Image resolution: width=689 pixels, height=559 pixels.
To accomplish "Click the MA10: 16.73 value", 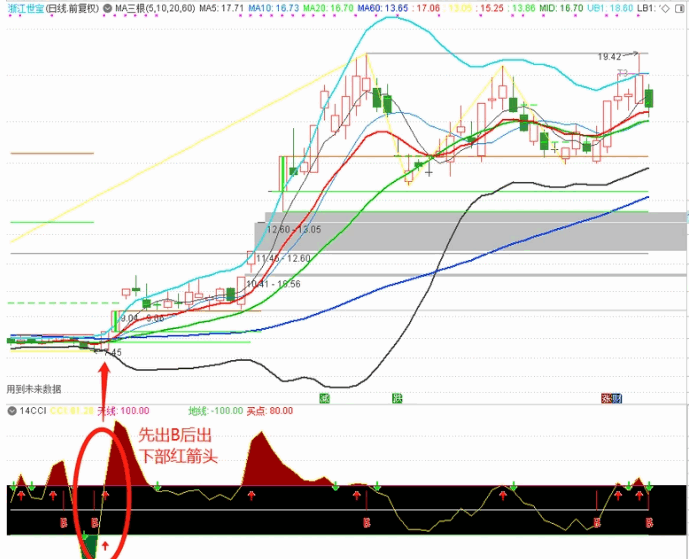I will 273,8.
